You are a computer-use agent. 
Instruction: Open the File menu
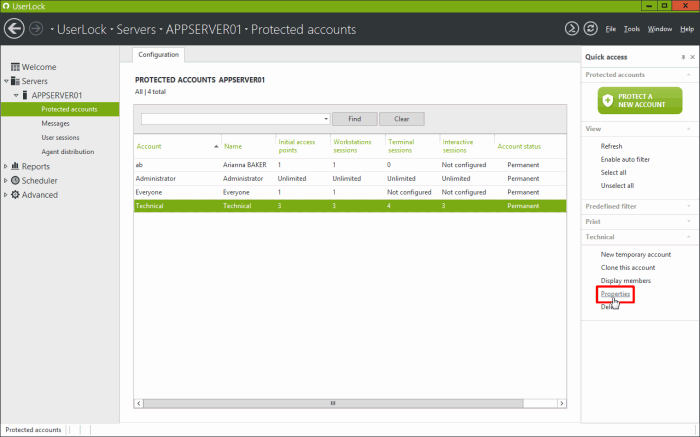[x=610, y=29]
